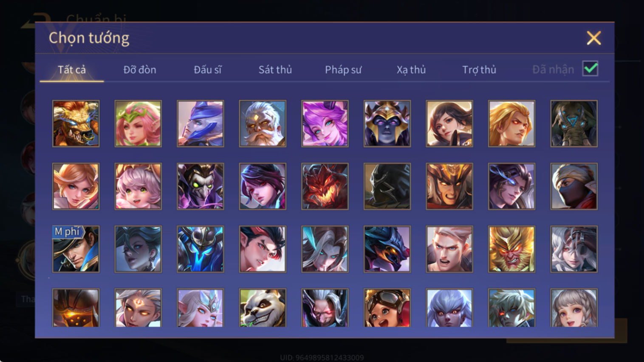Toggle the 'Đã nhận' checkbox

(x=590, y=69)
